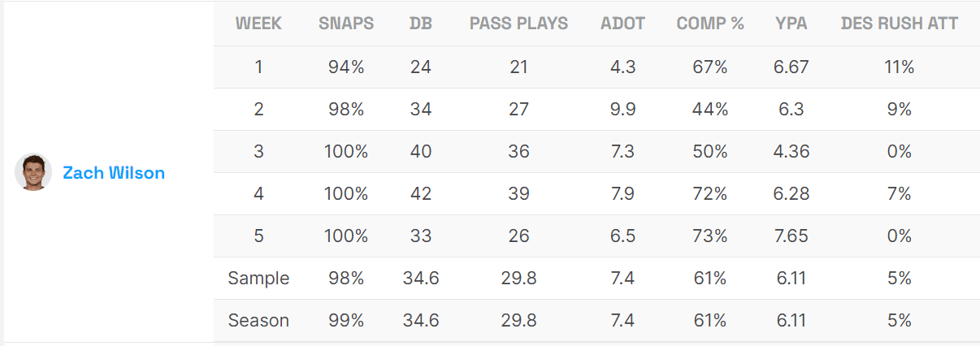
Task: Click the Sample row label
Action: (258, 279)
